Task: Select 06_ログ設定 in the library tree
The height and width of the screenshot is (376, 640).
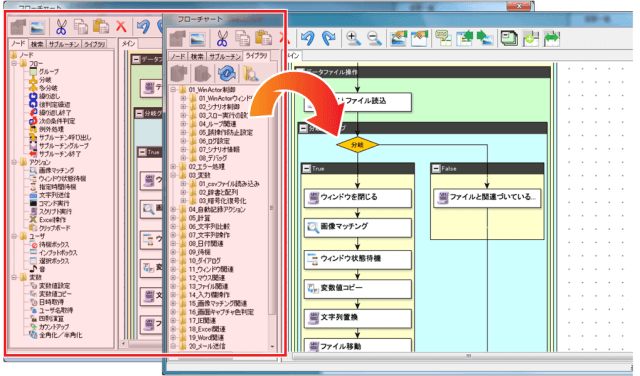Action: pos(215,141)
